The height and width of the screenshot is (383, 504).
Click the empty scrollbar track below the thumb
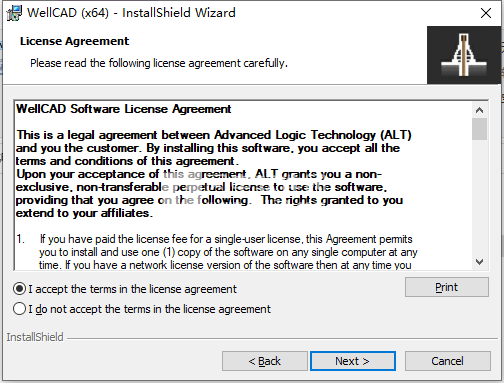pyautogui.click(x=479, y=197)
